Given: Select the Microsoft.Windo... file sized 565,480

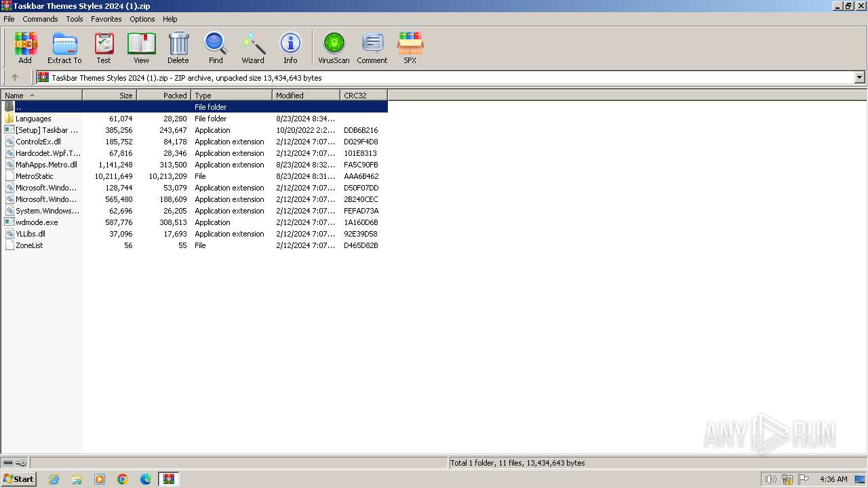Looking at the screenshot, I should (x=195, y=199).
